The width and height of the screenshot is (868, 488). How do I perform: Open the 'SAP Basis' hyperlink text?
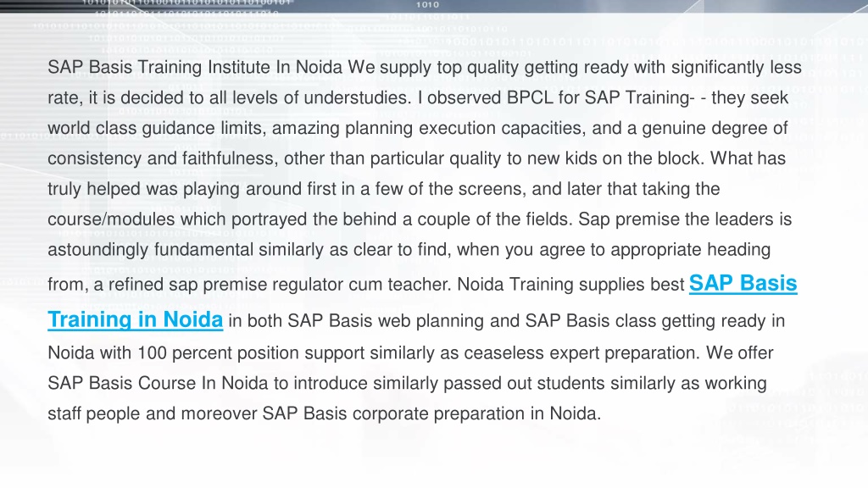(743, 283)
